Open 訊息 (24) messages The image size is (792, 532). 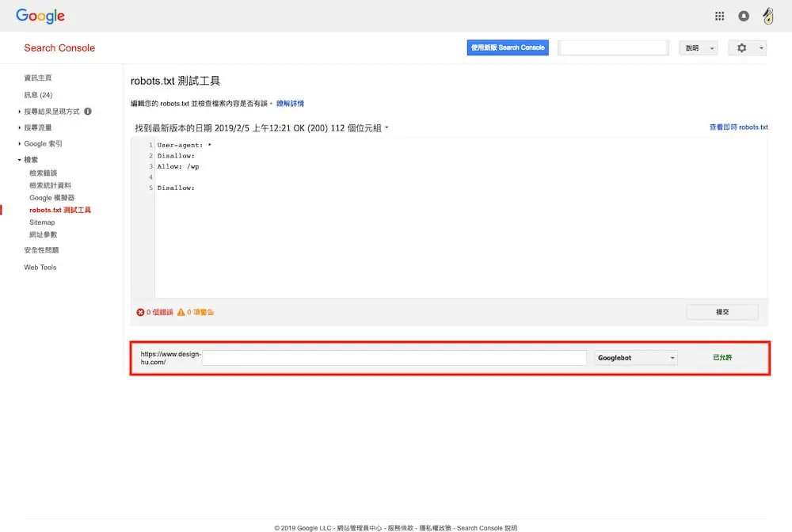click(x=38, y=95)
